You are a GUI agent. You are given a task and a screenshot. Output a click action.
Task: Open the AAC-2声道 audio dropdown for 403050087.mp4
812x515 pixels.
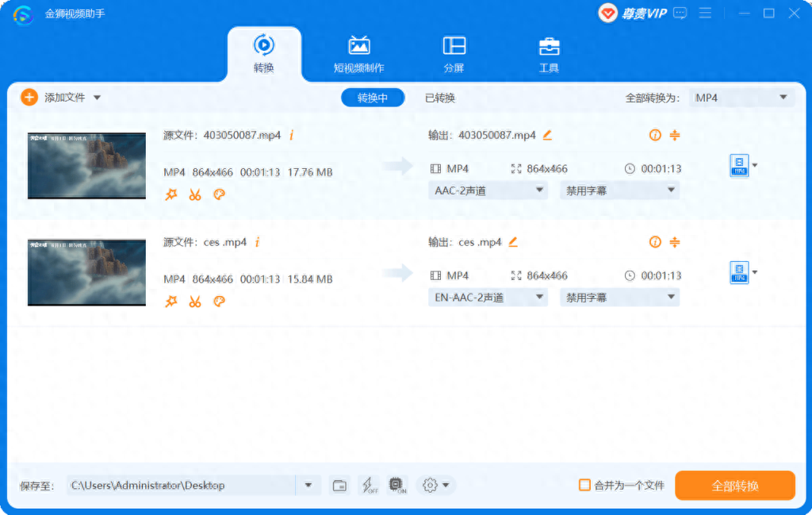(x=488, y=190)
